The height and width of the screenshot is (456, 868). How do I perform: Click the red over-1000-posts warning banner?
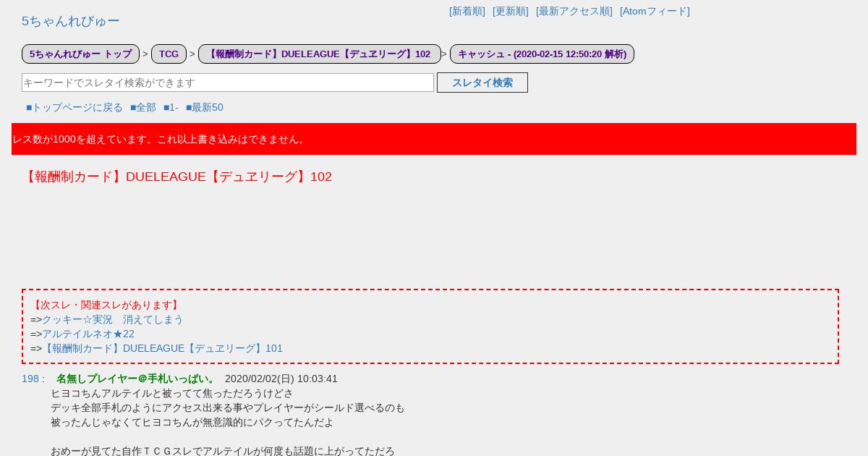coord(434,139)
